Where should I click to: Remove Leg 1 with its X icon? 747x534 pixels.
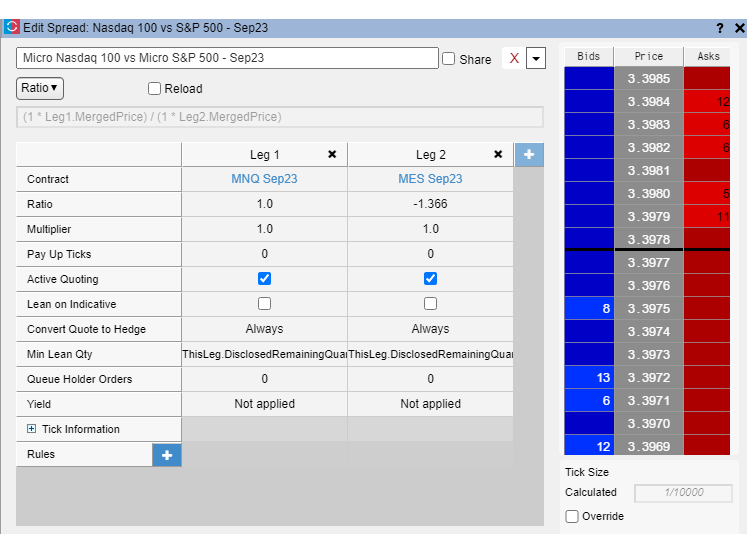pyautogui.click(x=332, y=154)
